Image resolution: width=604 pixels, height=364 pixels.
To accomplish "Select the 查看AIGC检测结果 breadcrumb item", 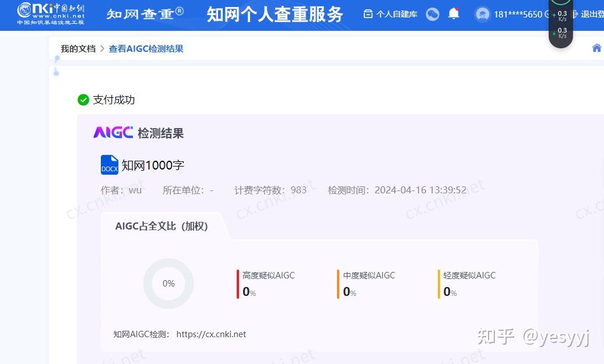I will coord(146,48).
